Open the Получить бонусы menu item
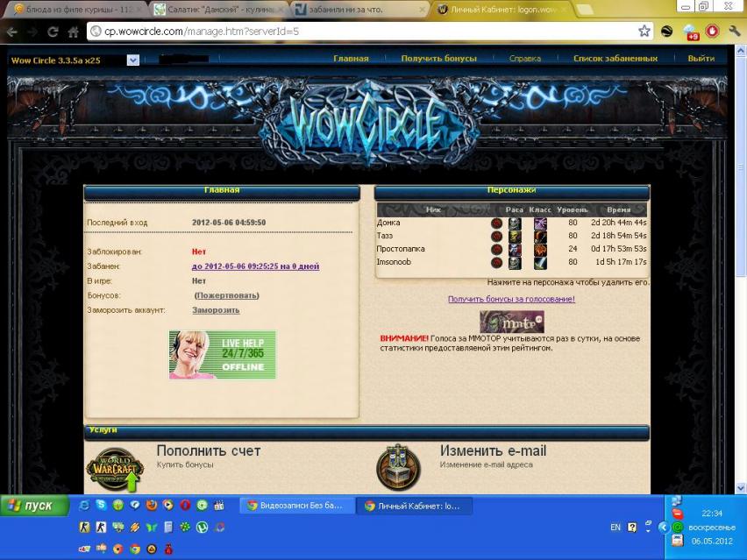Screen dimensions: 747x560 pos(438,59)
